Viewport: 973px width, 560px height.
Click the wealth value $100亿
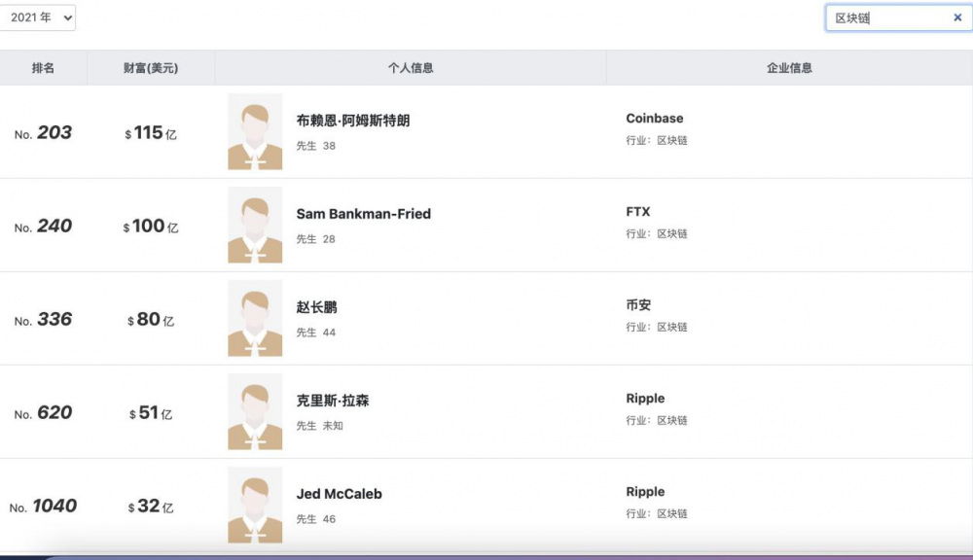click(151, 226)
